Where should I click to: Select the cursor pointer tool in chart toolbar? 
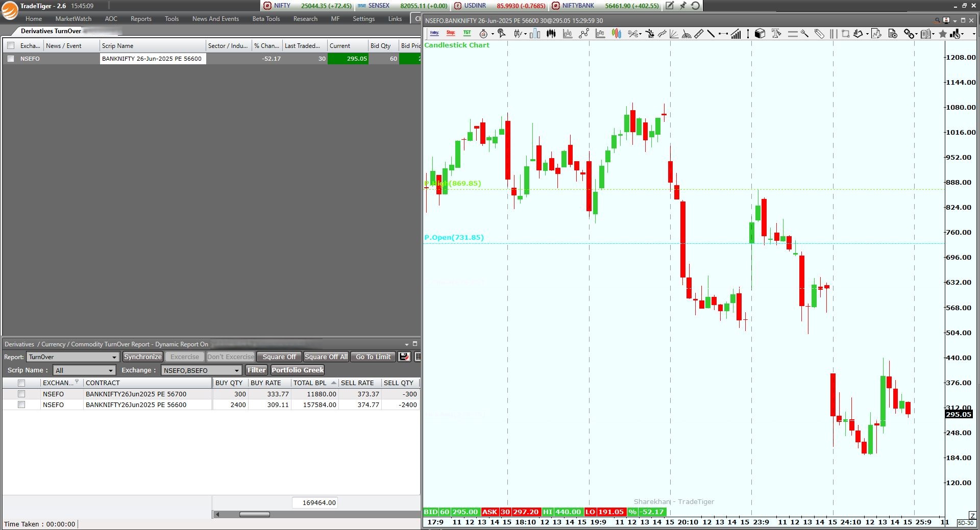tap(502, 34)
